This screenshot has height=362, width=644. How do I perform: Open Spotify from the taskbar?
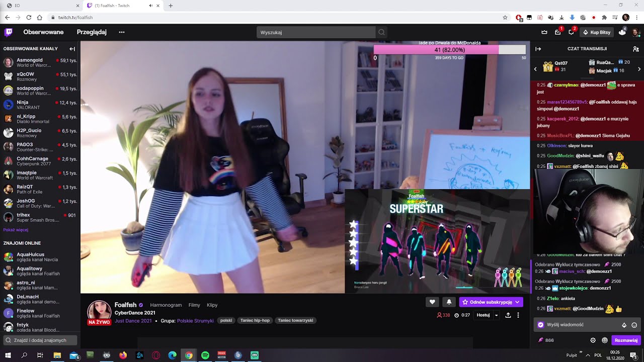coord(205,355)
